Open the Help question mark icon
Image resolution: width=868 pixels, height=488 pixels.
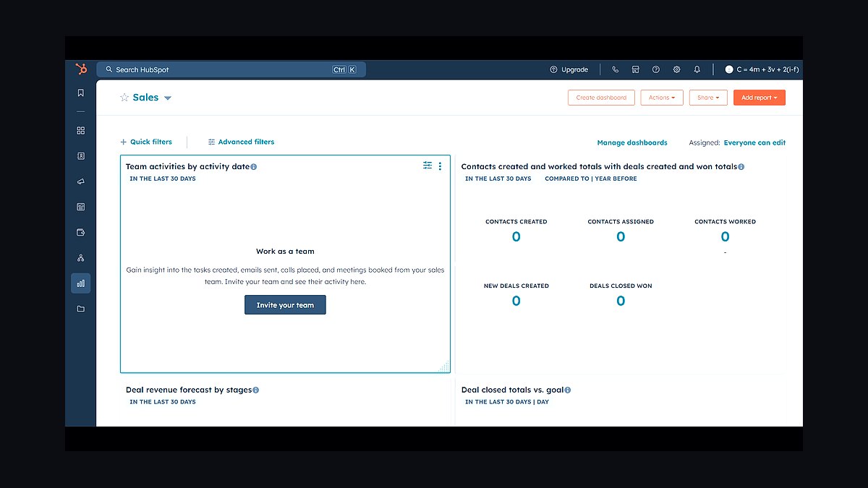click(656, 69)
